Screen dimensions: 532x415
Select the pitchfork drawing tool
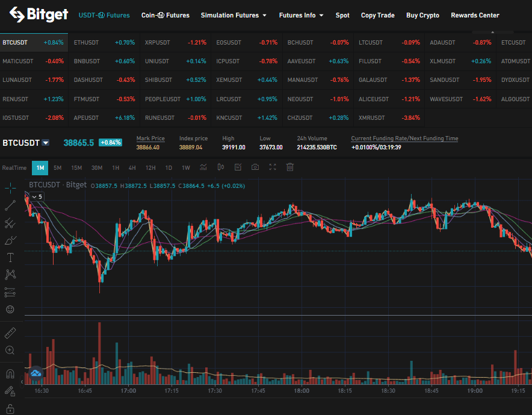(x=10, y=223)
